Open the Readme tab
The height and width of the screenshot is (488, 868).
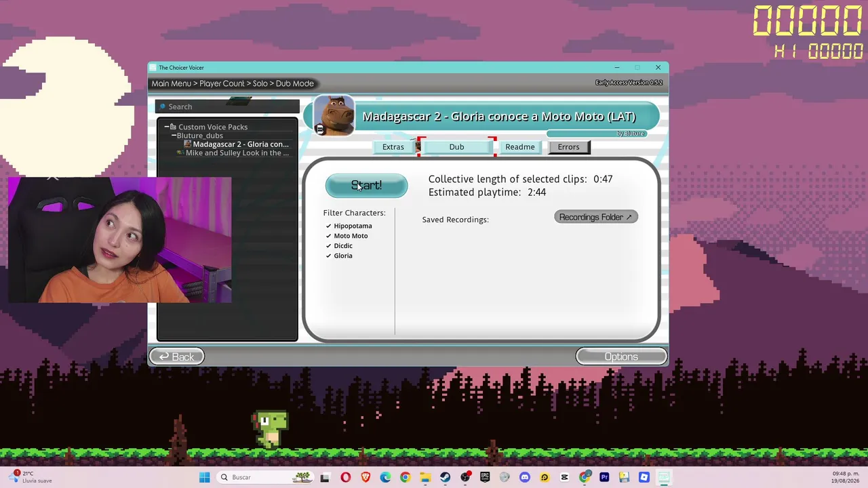click(x=520, y=147)
